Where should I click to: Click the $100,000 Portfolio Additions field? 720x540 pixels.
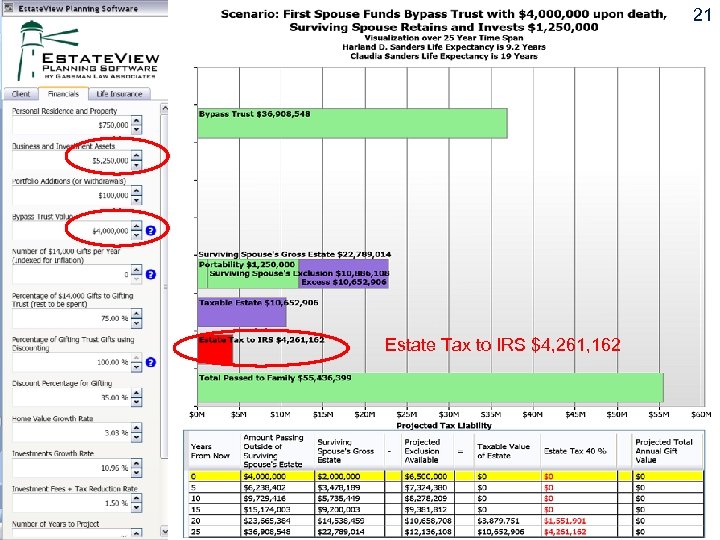coord(72,195)
